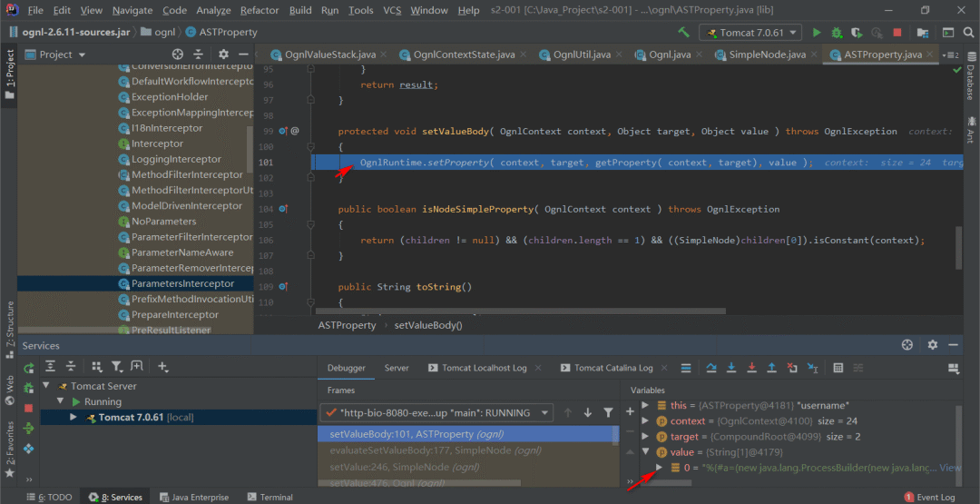Open the Refactor menu

[260, 10]
